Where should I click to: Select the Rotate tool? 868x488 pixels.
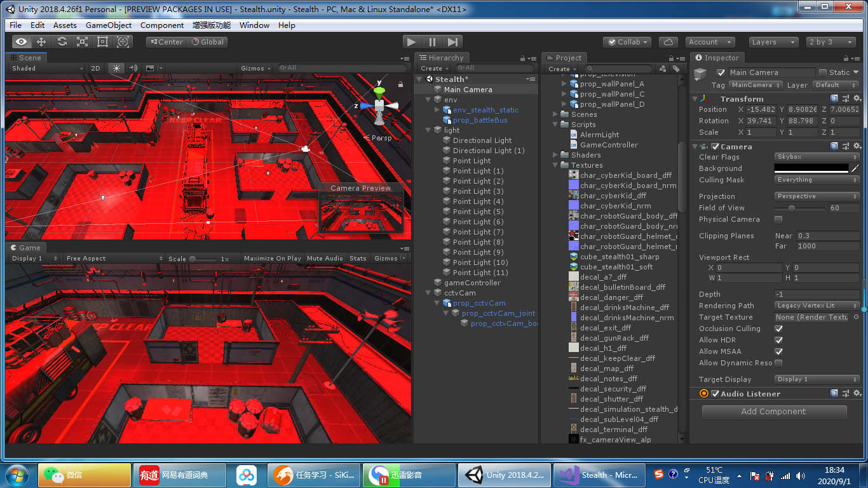tap(62, 42)
